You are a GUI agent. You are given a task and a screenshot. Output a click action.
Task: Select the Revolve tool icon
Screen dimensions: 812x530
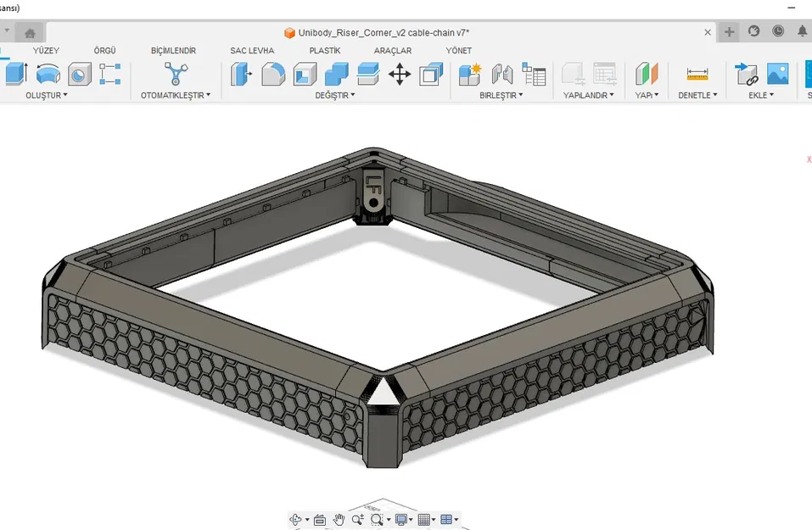(48, 74)
